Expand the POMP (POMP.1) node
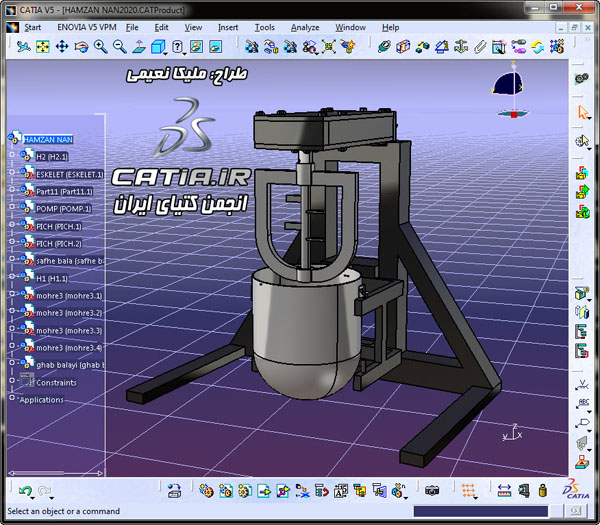Image resolution: width=600 pixels, height=525 pixels. pyautogui.click(x=12, y=207)
